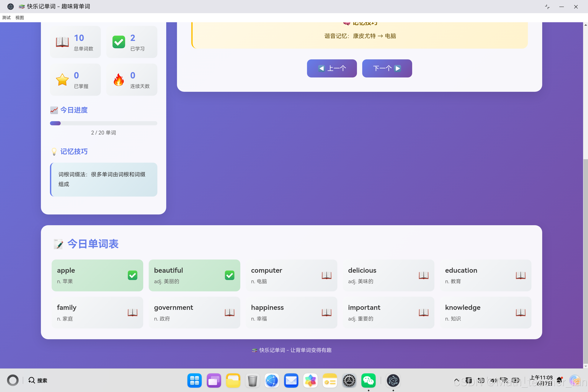Image resolution: width=588 pixels, height=392 pixels.
Task: Click the book icon on important card
Action: click(423, 312)
